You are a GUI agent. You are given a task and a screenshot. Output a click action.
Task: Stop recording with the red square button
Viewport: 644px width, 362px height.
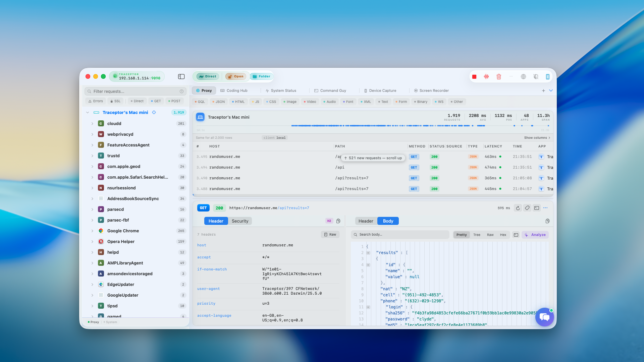tap(474, 77)
